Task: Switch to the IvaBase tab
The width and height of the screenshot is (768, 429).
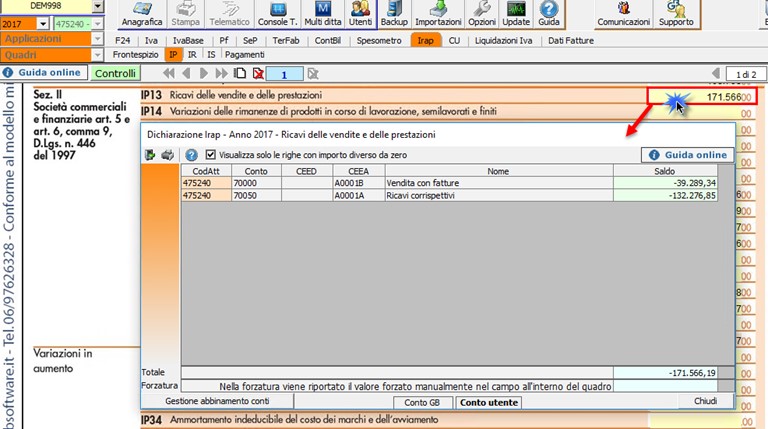Action: pos(188,41)
